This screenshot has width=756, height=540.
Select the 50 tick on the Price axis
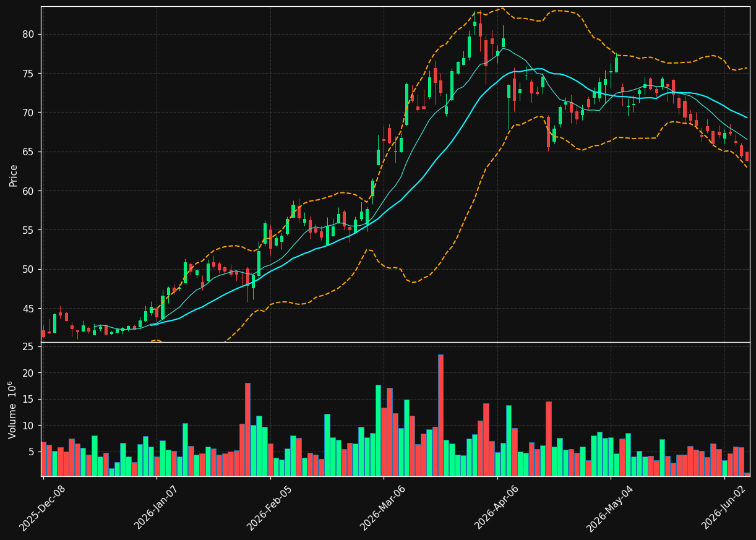tap(29, 270)
